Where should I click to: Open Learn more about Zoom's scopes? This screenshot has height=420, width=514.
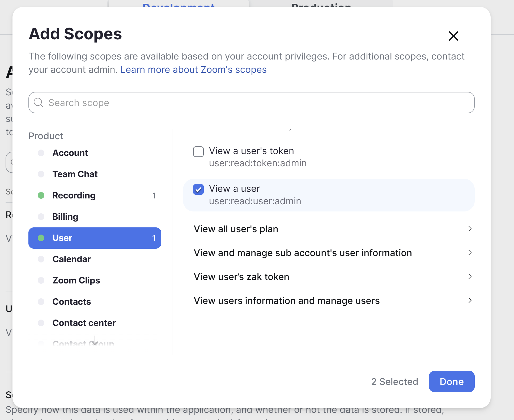pyautogui.click(x=193, y=69)
